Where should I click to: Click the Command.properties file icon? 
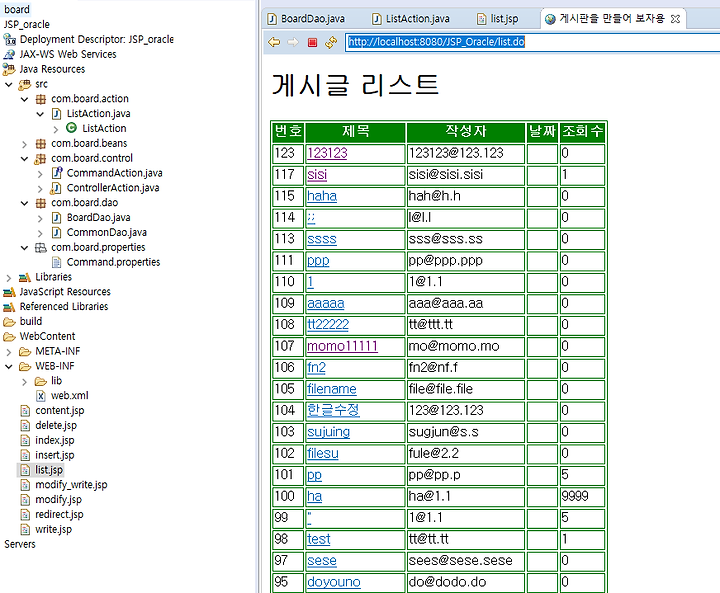56,262
